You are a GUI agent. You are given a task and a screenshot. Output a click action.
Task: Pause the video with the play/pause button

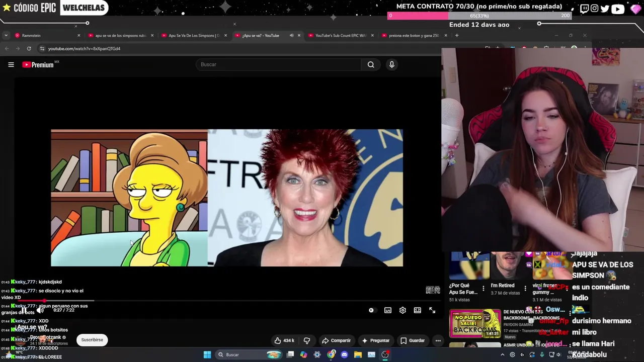[x=24, y=310]
